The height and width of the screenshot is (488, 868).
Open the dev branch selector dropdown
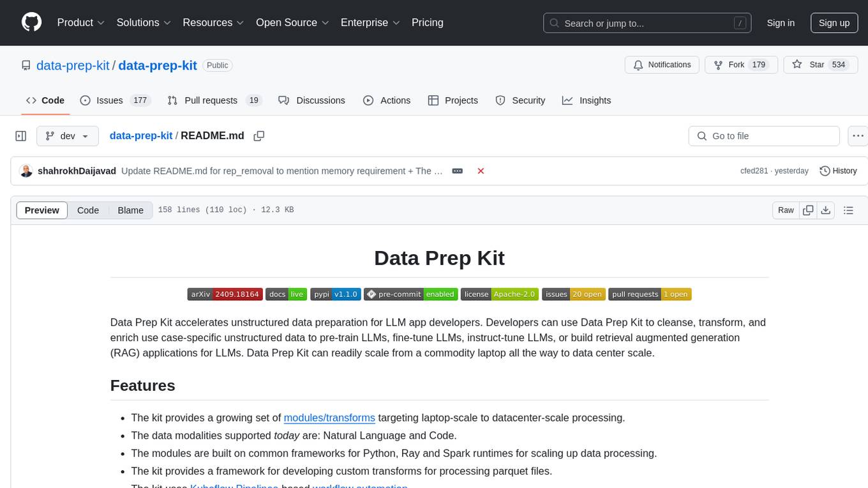[68, 136]
